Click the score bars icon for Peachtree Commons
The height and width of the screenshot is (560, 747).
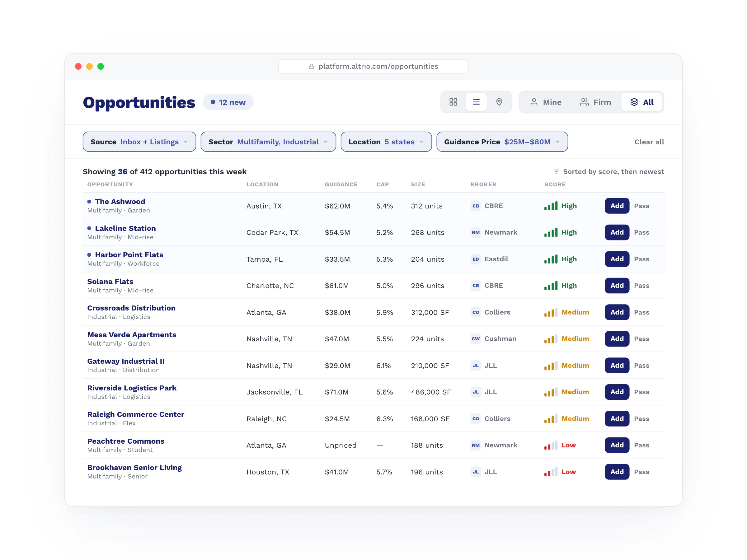pyautogui.click(x=551, y=445)
